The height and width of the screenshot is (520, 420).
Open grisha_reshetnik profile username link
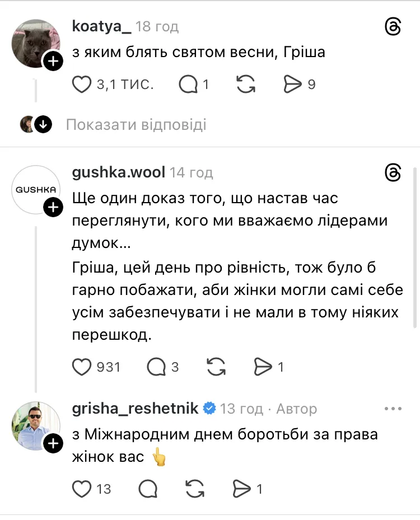(135, 409)
